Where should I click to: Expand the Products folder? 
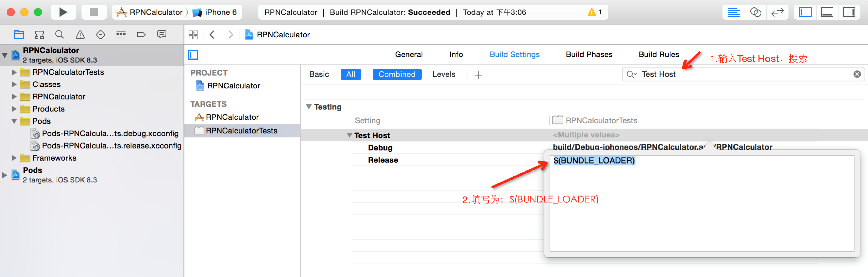(14, 109)
